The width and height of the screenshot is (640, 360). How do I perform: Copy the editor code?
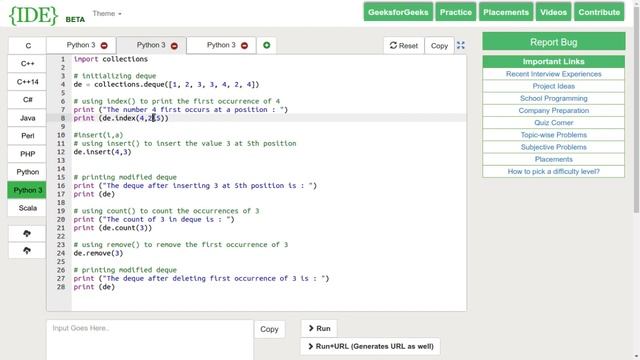pos(439,45)
